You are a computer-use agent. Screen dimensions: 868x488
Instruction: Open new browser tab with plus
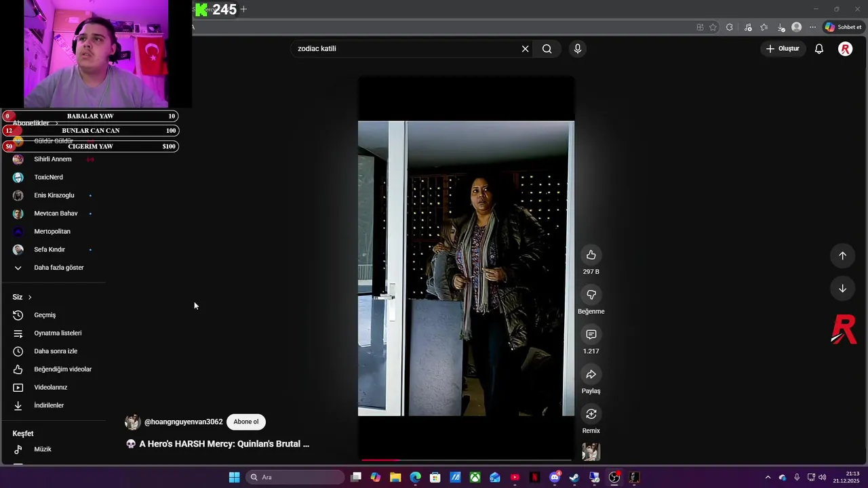tap(243, 9)
